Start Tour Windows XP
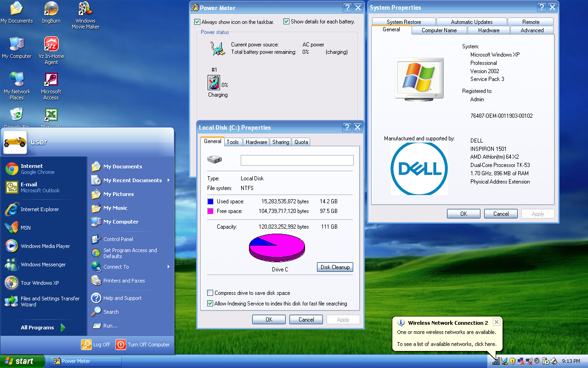This screenshot has width=588, height=368. (44, 283)
